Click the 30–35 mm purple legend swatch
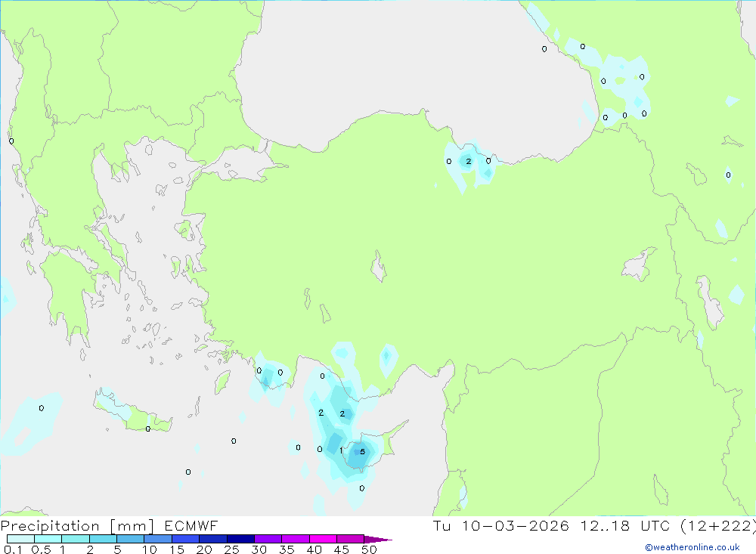This screenshot has width=756, height=554. [x=268, y=539]
